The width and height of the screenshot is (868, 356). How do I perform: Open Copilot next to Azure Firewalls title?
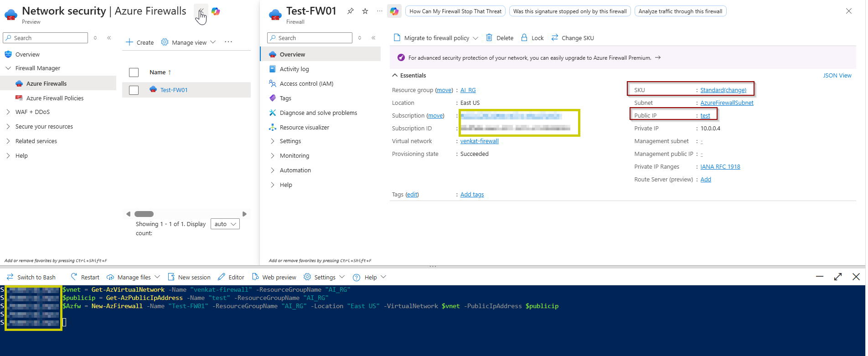[x=216, y=11]
